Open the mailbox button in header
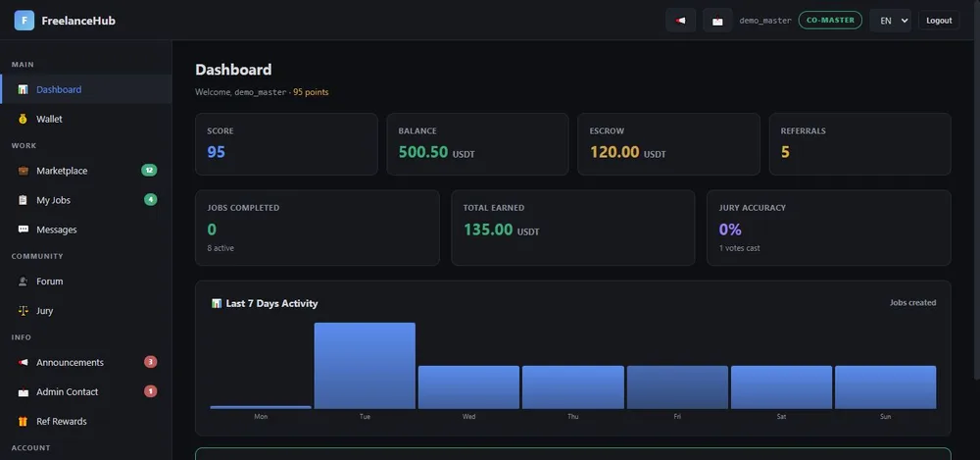 [717, 20]
